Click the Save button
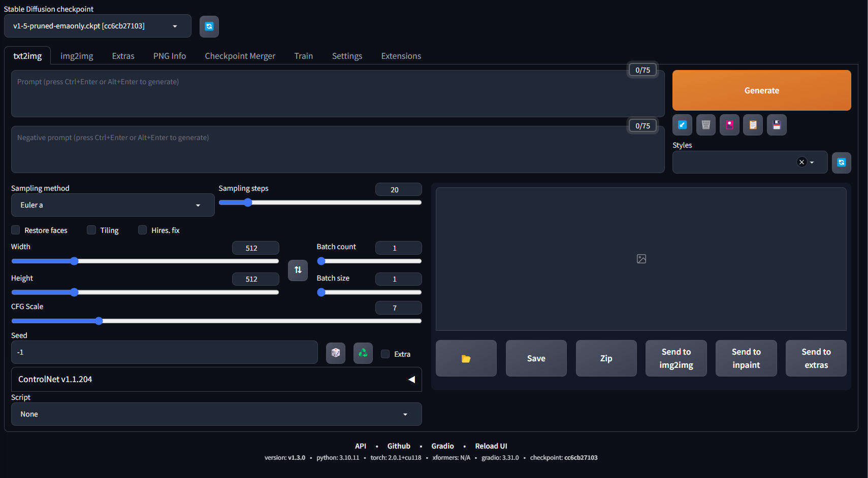Viewport: 868px width, 478px height. point(536,358)
